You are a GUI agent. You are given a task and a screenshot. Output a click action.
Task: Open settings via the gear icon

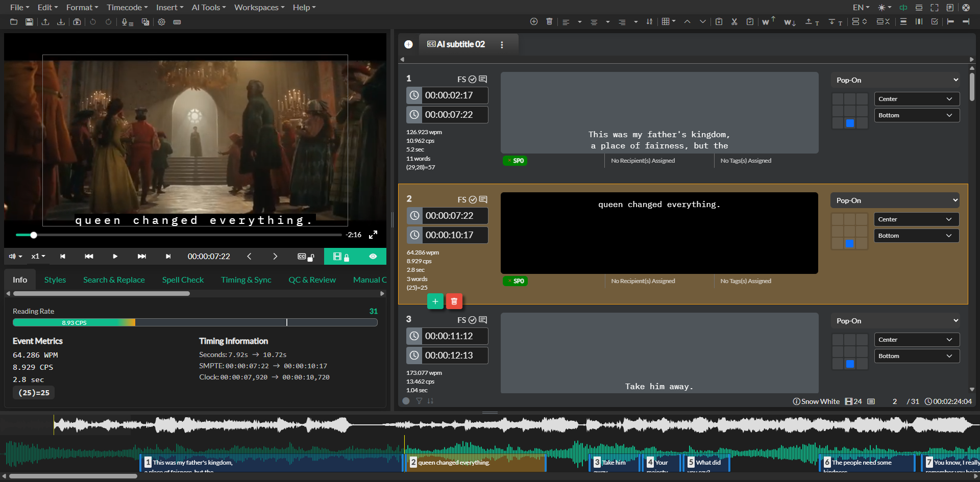coord(161,22)
